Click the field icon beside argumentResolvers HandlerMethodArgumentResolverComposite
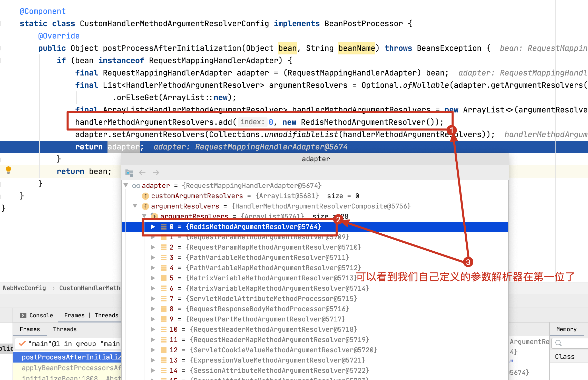The image size is (588, 380). pyautogui.click(x=145, y=206)
